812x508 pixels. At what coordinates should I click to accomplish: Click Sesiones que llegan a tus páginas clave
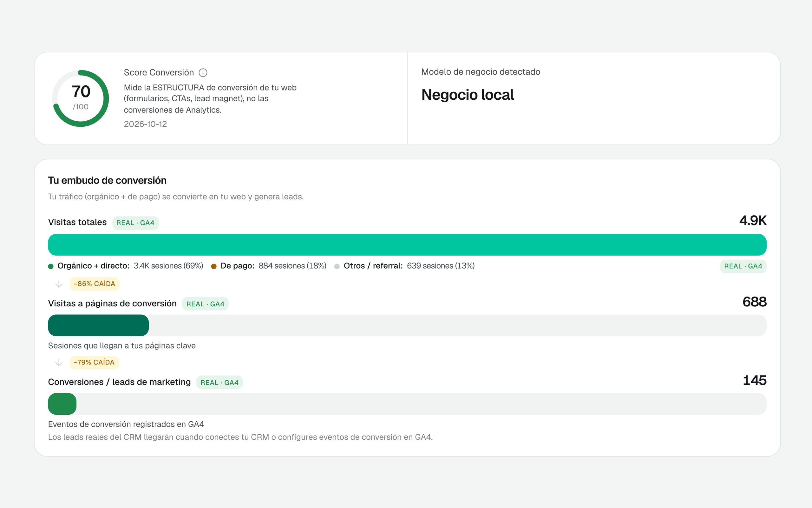pyautogui.click(x=122, y=346)
